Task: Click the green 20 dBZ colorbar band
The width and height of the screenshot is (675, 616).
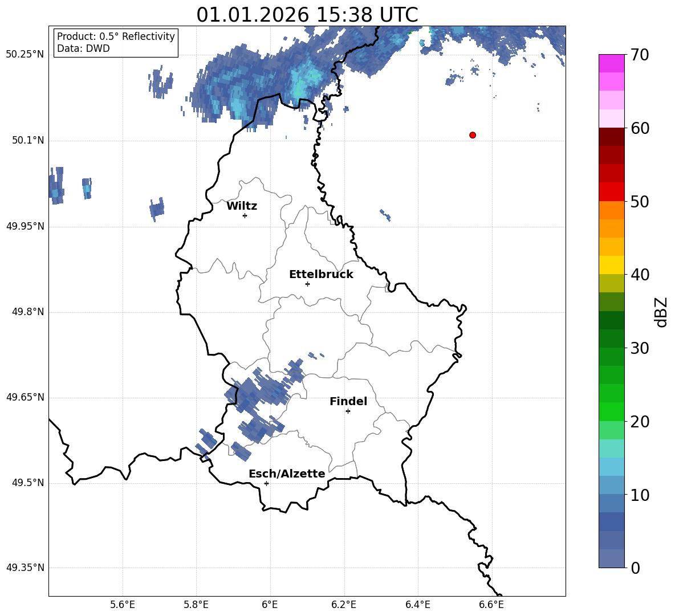Action: tap(611, 411)
